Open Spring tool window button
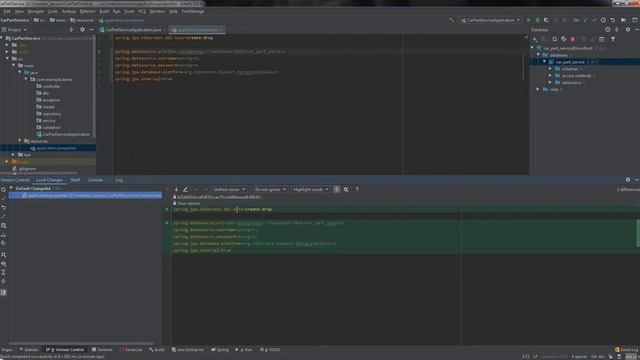 coord(220,350)
